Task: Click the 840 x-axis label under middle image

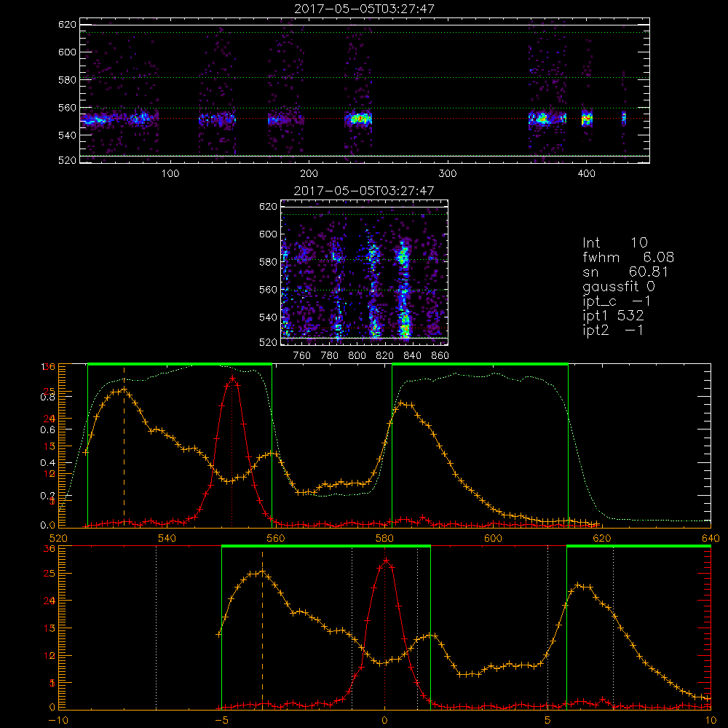Action: coord(412,356)
